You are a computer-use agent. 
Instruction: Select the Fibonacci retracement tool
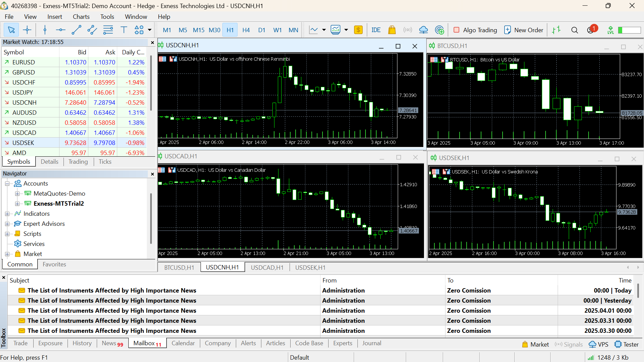coord(108,30)
